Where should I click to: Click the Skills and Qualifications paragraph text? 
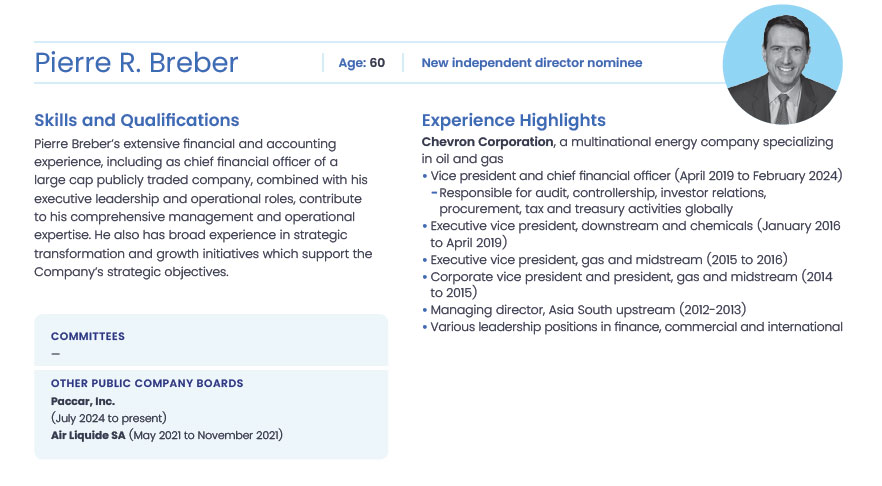[x=203, y=208]
